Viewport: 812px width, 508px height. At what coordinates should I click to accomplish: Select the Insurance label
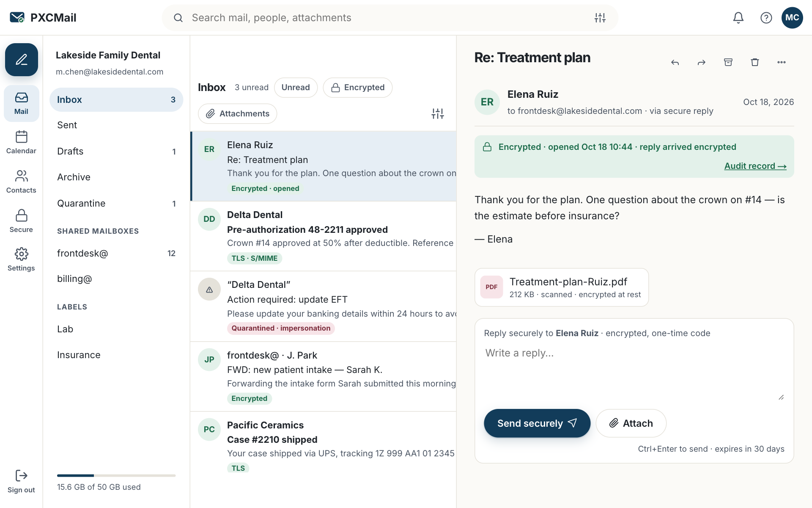[116, 355]
